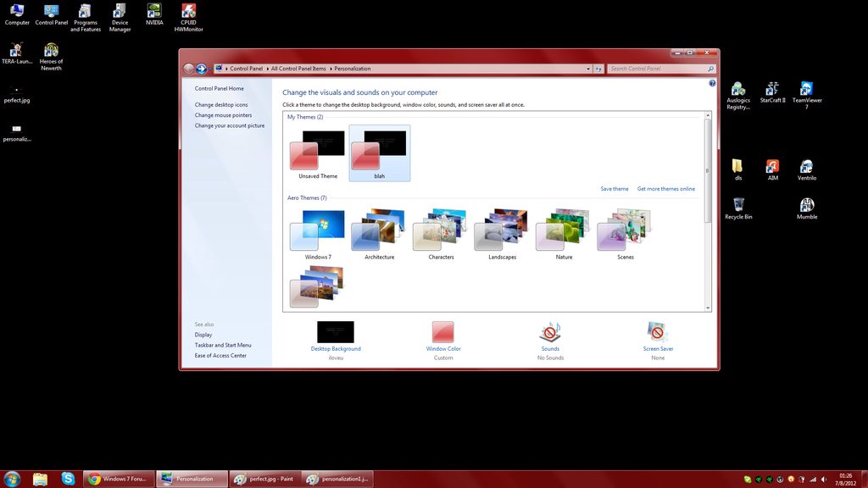Open Skype from the taskbar
The image size is (868, 488).
pyautogui.click(x=68, y=479)
